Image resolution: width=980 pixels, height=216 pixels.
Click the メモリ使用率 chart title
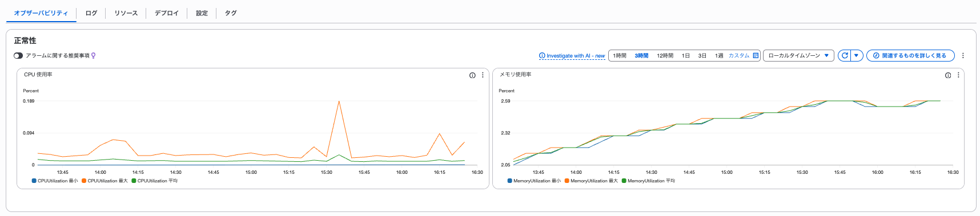tap(516, 75)
